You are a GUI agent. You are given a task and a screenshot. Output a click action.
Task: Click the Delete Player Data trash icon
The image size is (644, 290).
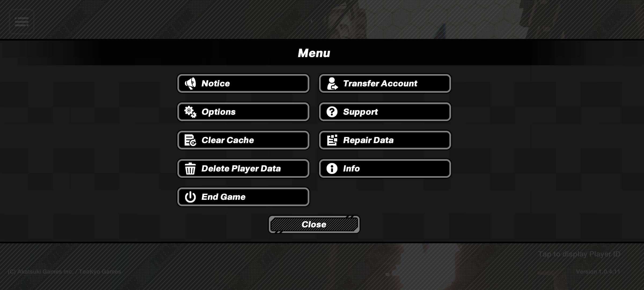[x=190, y=168]
